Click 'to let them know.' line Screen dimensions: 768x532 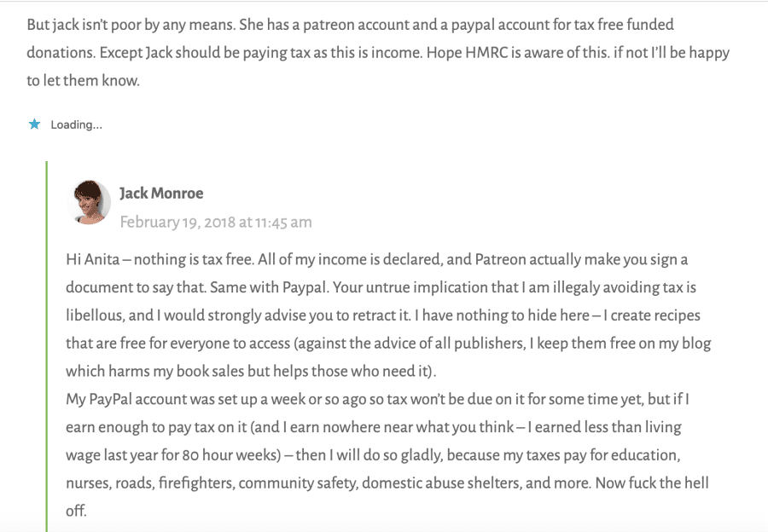[x=84, y=80]
